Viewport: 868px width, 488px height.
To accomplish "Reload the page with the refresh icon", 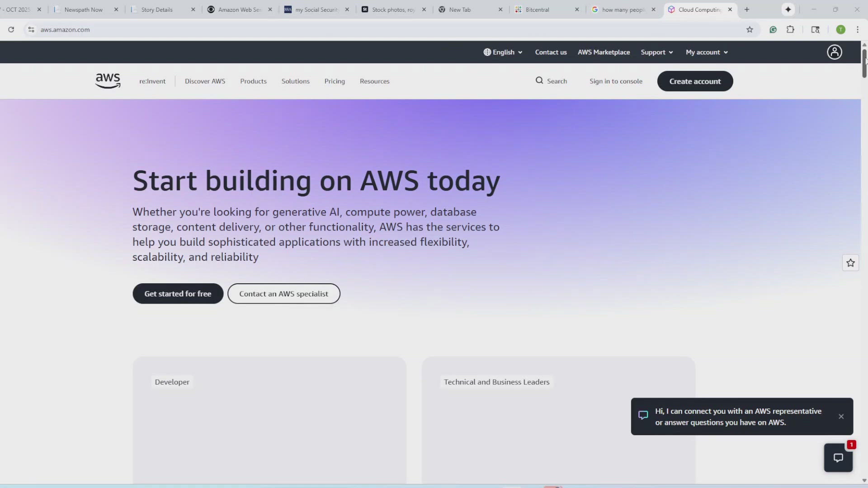I will pyautogui.click(x=11, y=29).
